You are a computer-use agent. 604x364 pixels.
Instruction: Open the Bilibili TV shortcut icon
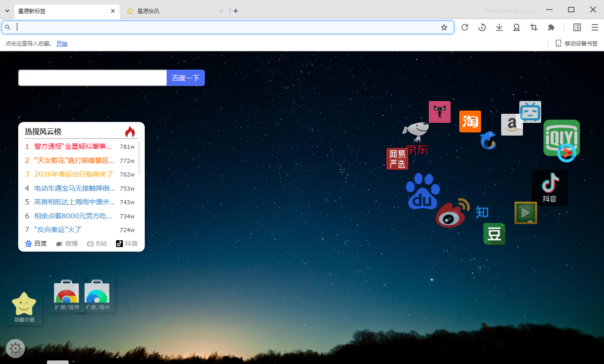click(x=530, y=111)
